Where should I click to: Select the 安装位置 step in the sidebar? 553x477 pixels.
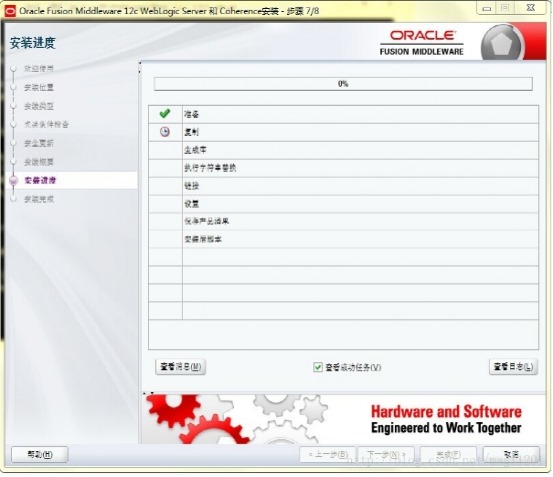click(x=39, y=87)
